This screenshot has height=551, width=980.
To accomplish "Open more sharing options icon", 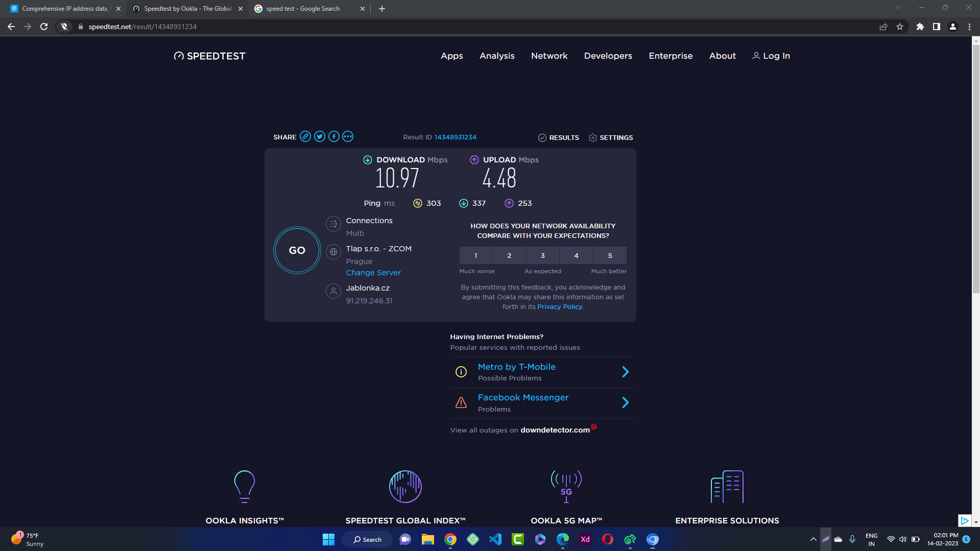I will coord(348,136).
